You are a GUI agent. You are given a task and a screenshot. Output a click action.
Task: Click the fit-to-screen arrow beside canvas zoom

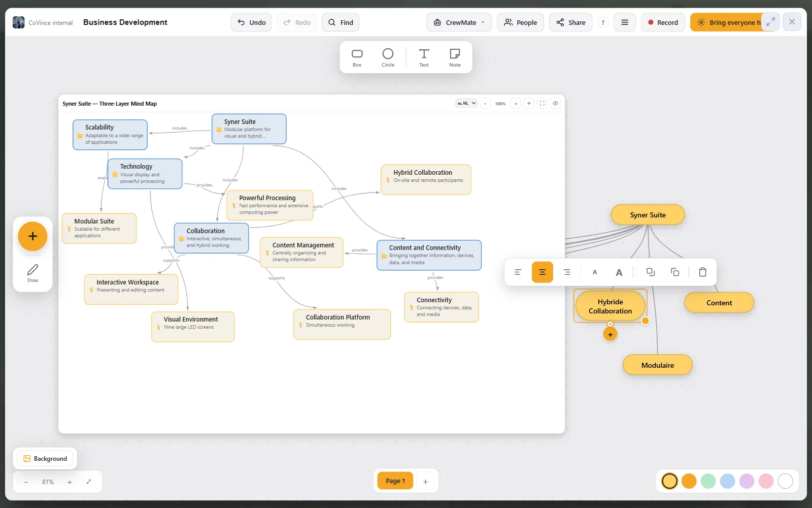[89, 482]
